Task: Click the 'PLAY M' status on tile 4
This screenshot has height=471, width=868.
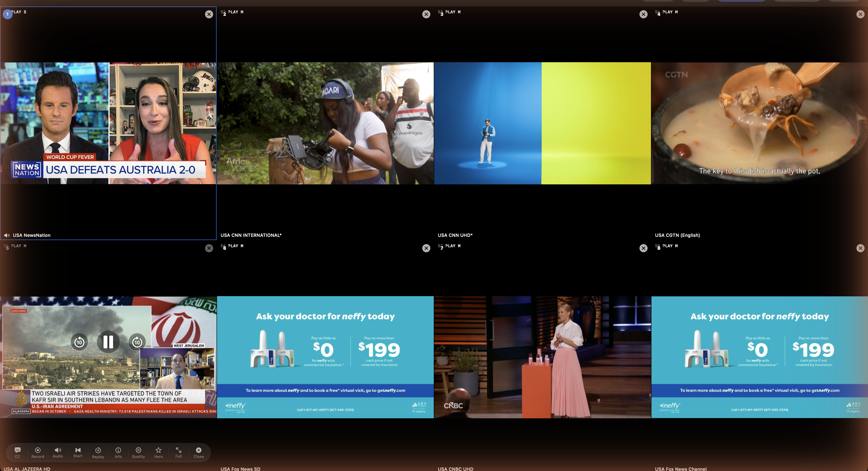Action: click(670, 12)
